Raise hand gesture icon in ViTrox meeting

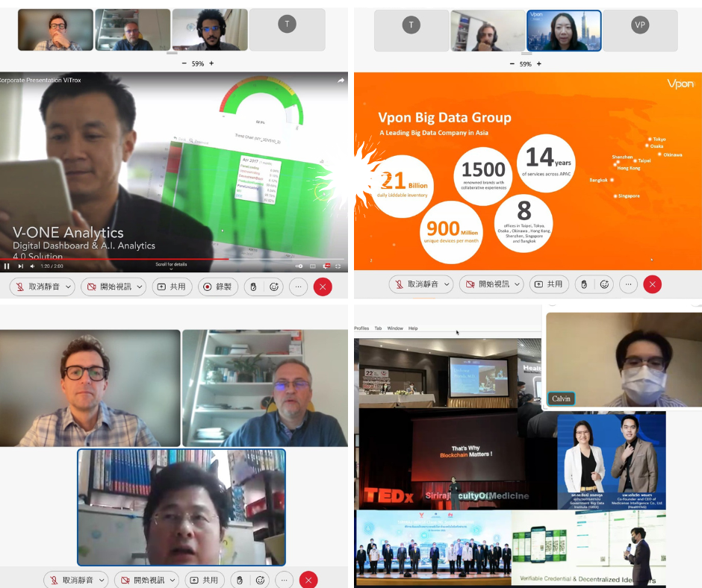[x=253, y=287]
